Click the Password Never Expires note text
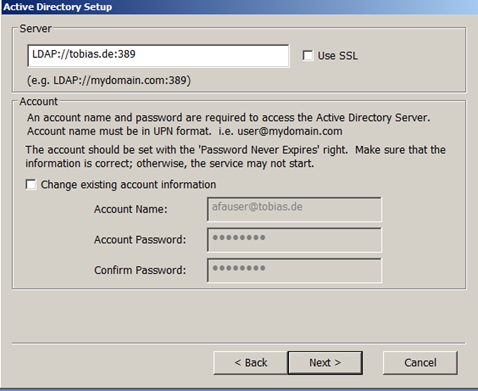This screenshot has height=391, width=478. pos(235,157)
